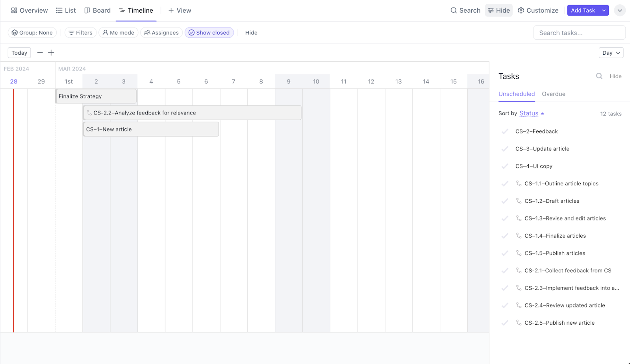
Task: Switch to the List tab
Action: pyautogui.click(x=66, y=10)
